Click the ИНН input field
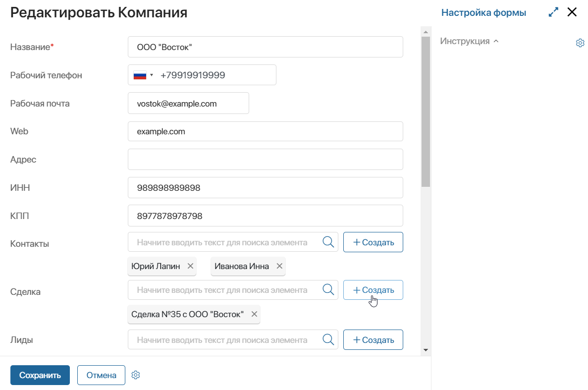Screen dimensions: 588x390 click(x=266, y=187)
